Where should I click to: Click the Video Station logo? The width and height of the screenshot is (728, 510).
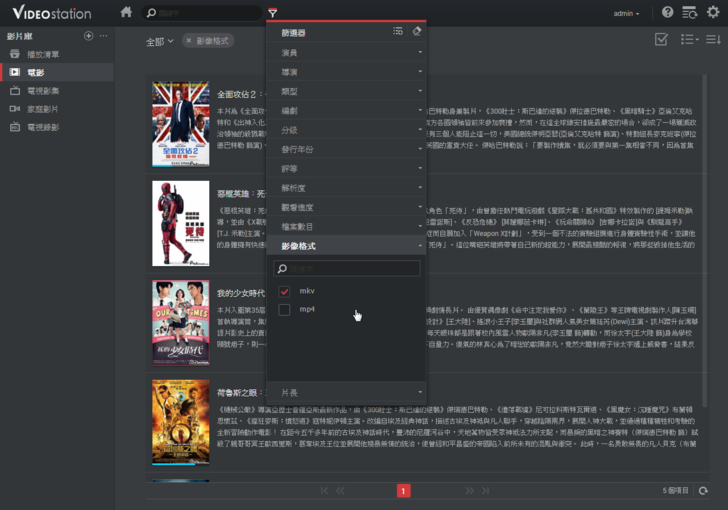click(52, 13)
